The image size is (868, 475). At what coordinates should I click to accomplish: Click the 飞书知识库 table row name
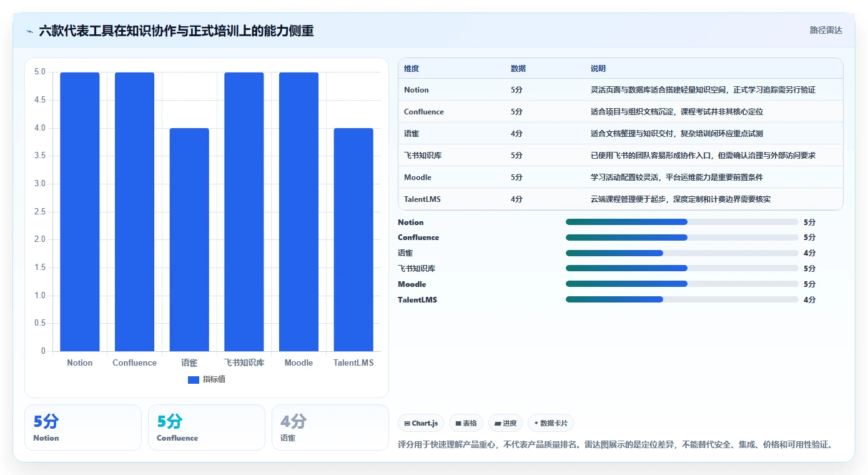point(423,156)
